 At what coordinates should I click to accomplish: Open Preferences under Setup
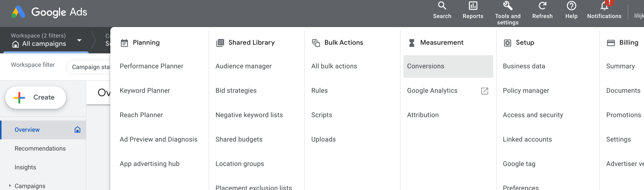tap(521, 187)
